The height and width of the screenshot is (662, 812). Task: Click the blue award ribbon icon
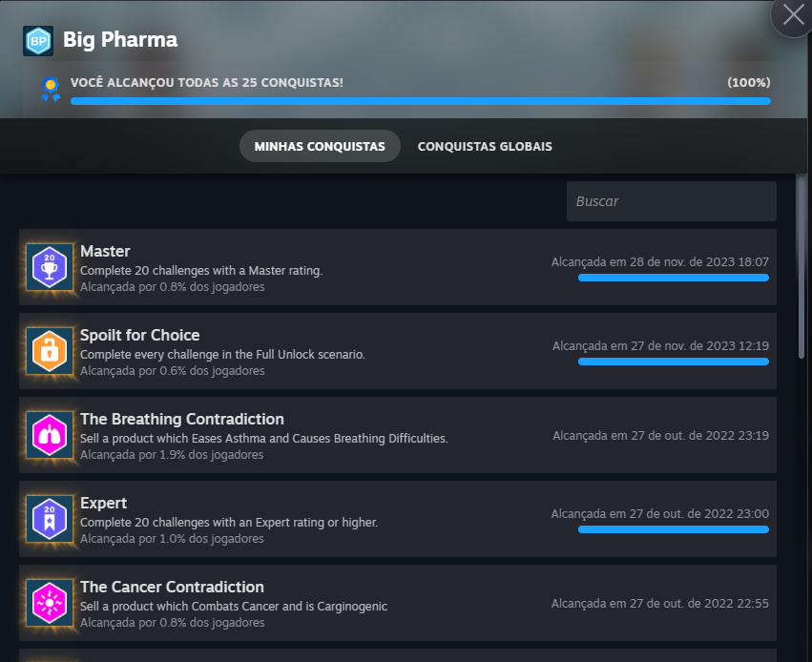click(50, 90)
